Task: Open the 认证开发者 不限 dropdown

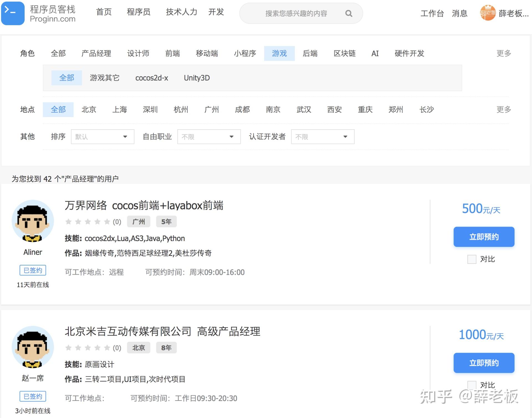Action: coord(322,136)
